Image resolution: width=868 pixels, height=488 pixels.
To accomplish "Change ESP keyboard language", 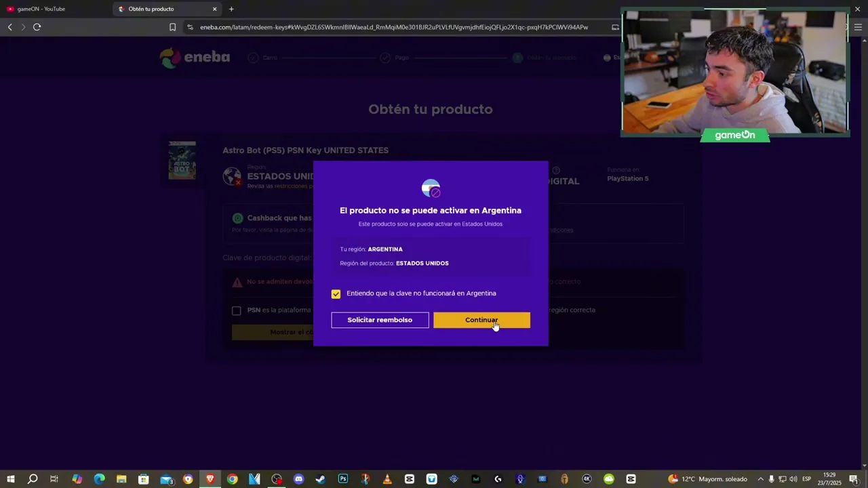I will tap(806, 479).
